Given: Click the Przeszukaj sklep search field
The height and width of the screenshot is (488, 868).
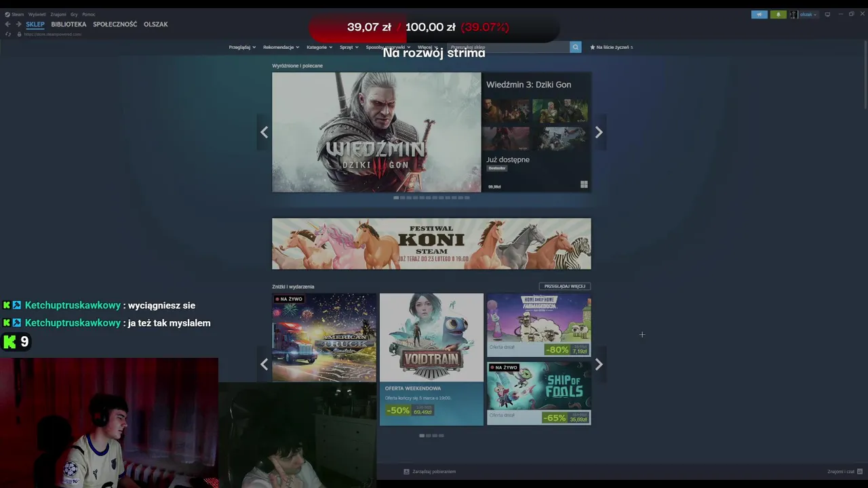Looking at the screenshot, I should click(508, 47).
